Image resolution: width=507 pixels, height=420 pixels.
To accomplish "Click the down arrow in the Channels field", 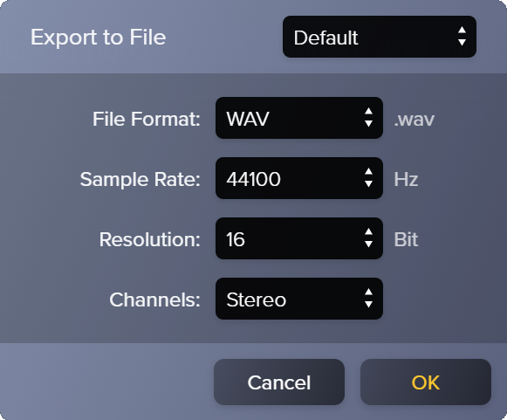I will tap(368, 304).
